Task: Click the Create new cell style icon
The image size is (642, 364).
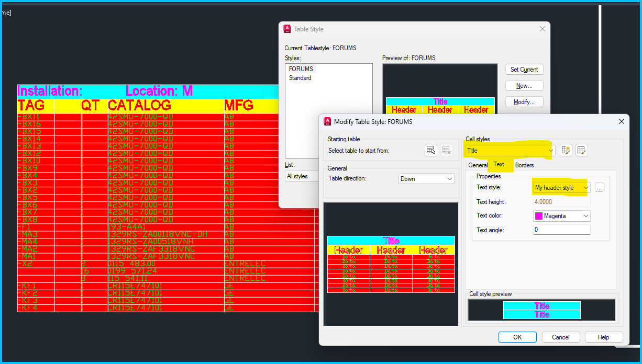Action: coord(566,150)
